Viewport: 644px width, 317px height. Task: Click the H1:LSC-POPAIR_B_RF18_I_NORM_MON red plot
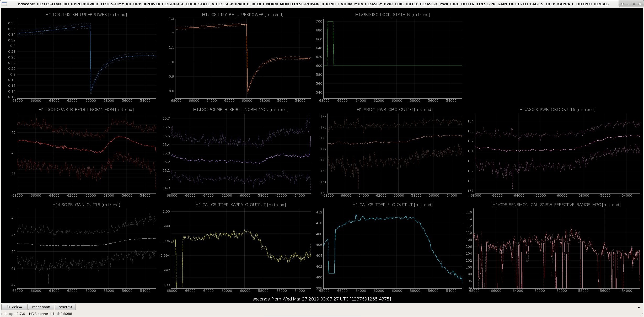tap(87, 153)
